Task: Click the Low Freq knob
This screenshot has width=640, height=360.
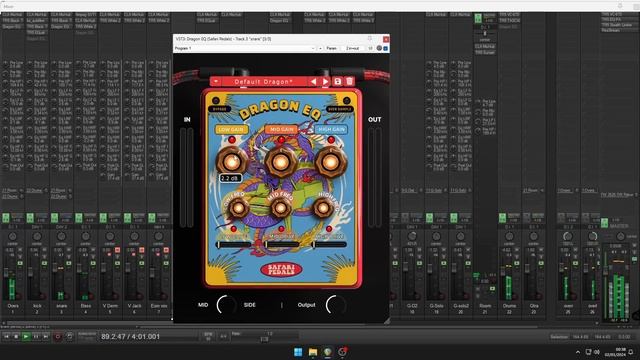Action: (239, 208)
